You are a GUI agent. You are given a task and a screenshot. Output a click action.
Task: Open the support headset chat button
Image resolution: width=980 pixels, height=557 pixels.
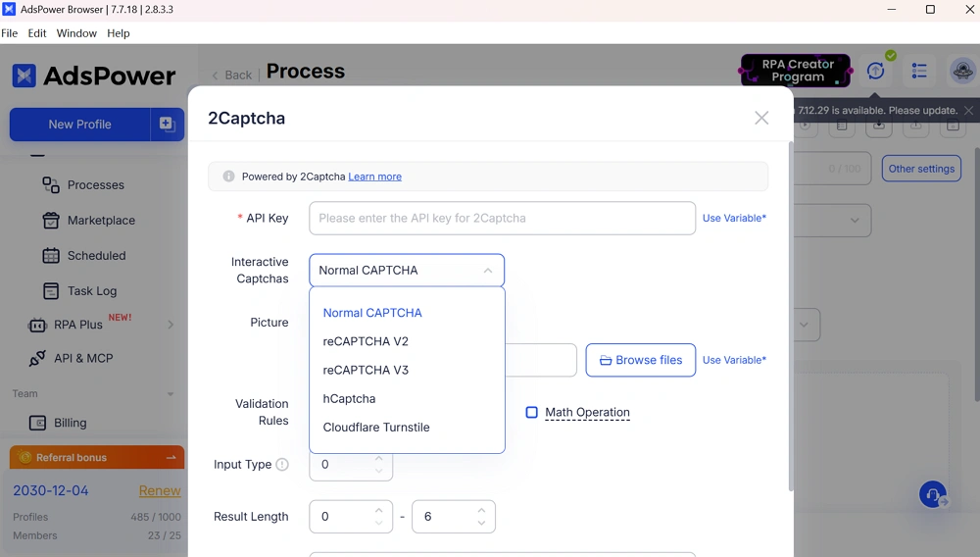pyautogui.click(x=933, y=495)
